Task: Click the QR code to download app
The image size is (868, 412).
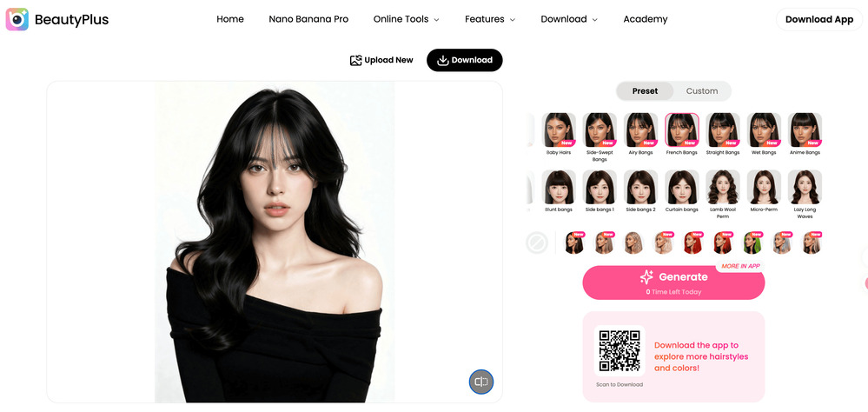Action: coord(620,351)
